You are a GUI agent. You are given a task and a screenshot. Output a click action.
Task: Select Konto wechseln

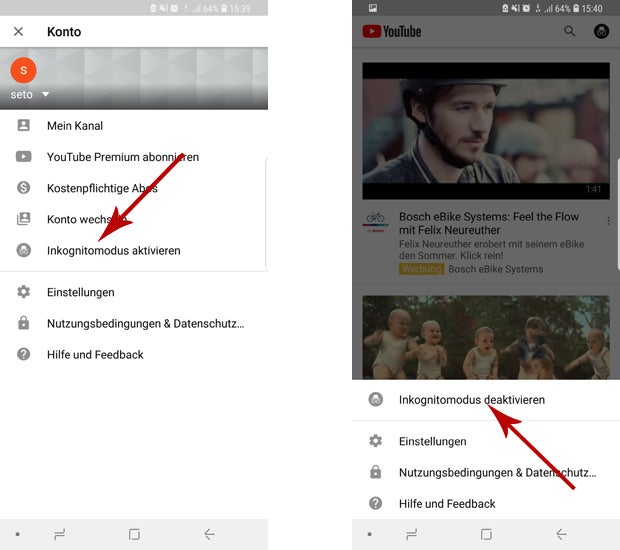[87, 219]
